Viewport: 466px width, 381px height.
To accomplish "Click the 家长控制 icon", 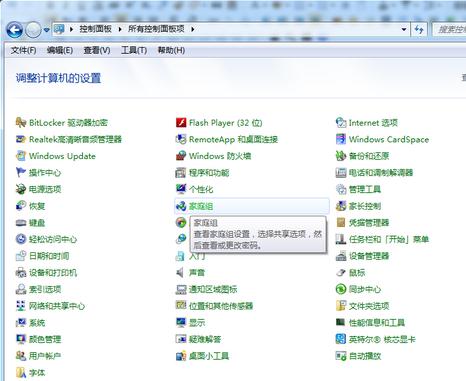I will coord(341,206).
